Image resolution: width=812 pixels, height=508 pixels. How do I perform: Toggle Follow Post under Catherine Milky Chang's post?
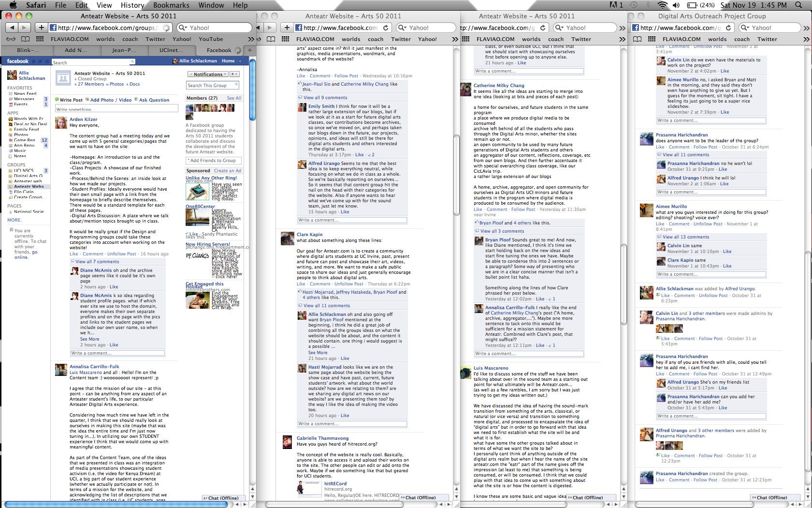523,209
